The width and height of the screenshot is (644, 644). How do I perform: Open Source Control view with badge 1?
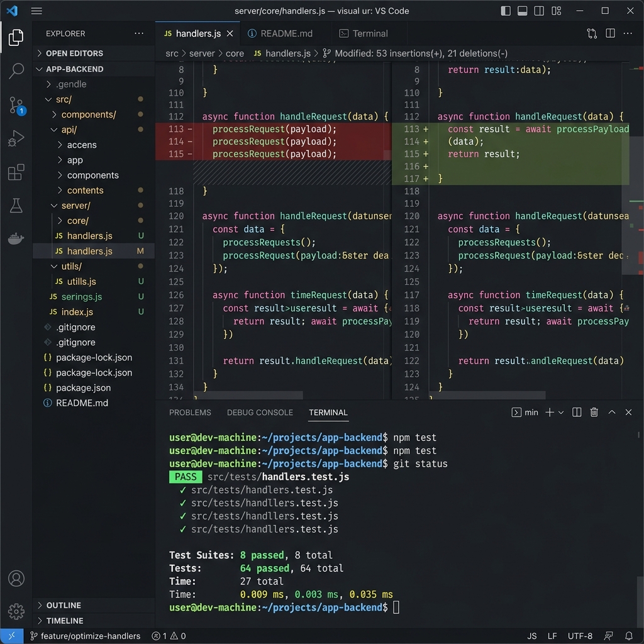(16, 105)
